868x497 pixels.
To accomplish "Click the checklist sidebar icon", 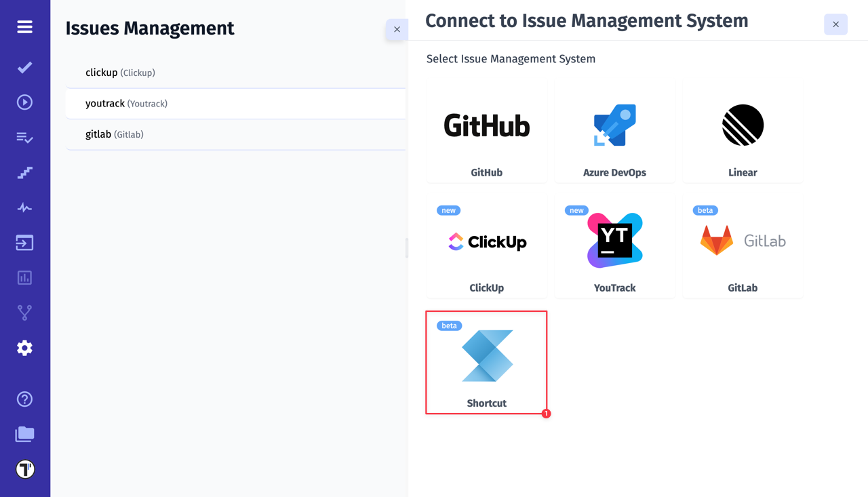I will coord(24,138).
